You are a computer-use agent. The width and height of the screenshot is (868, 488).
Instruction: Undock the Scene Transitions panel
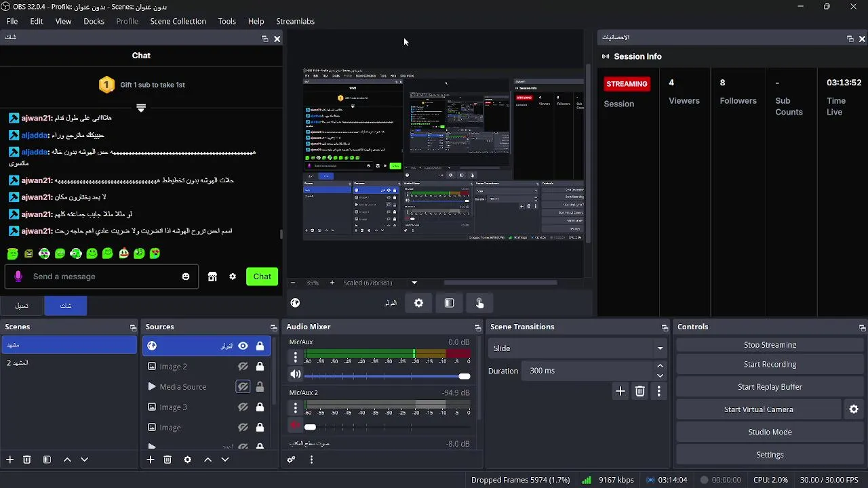665,327
